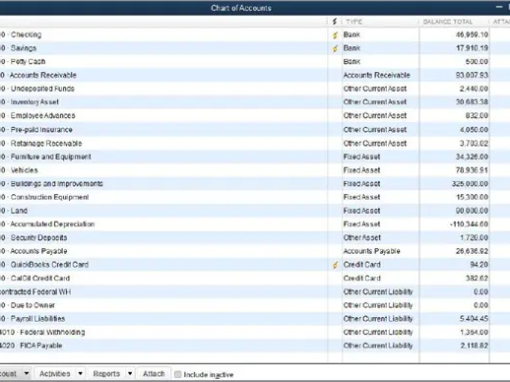Open the Activities dropdown arrow
The height and width of the screenshot is (382, 510).
point(80,373)
